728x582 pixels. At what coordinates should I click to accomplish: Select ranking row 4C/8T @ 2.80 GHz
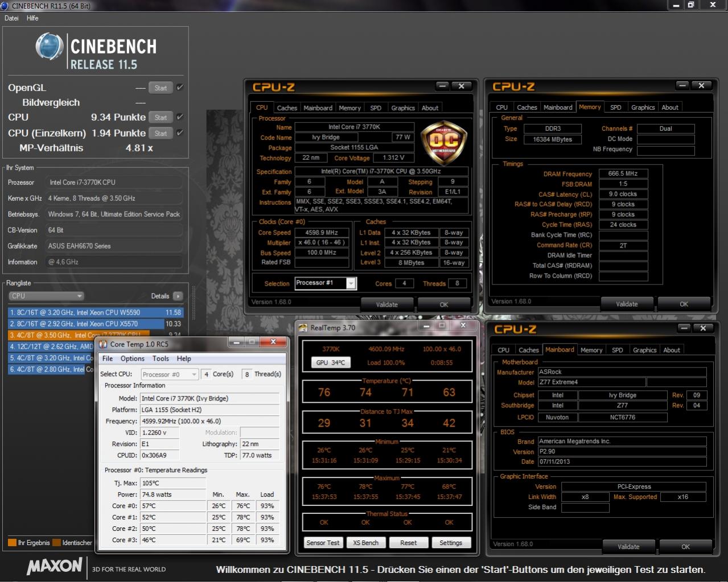tap(51, 369)
